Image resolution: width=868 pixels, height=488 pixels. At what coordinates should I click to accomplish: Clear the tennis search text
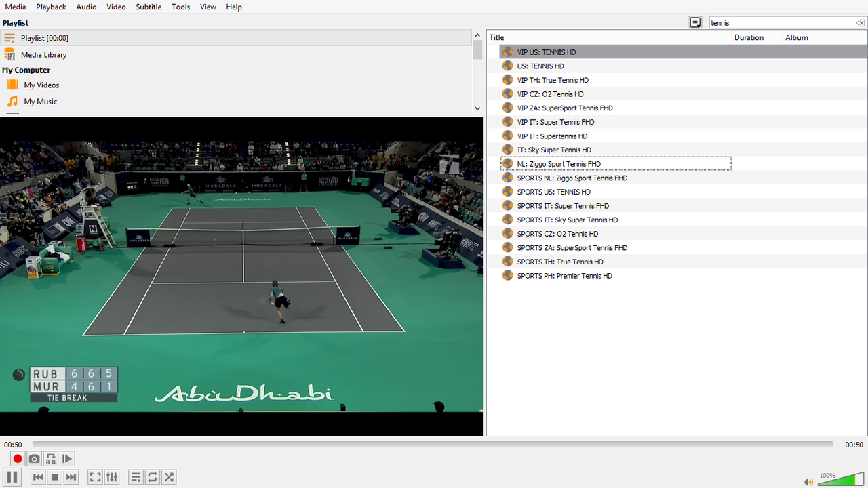tap(861, 23)
